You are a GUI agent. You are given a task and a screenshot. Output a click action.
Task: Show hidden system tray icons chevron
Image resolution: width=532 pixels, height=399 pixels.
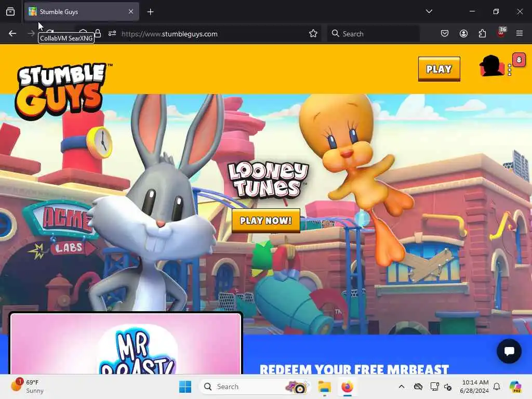pyautogui.click(x=402, y=387)
